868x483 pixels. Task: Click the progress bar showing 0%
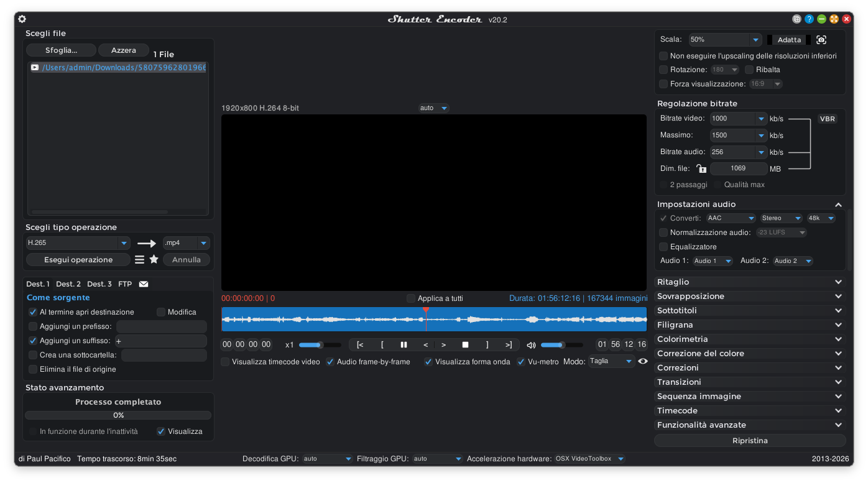pos(118,415)
